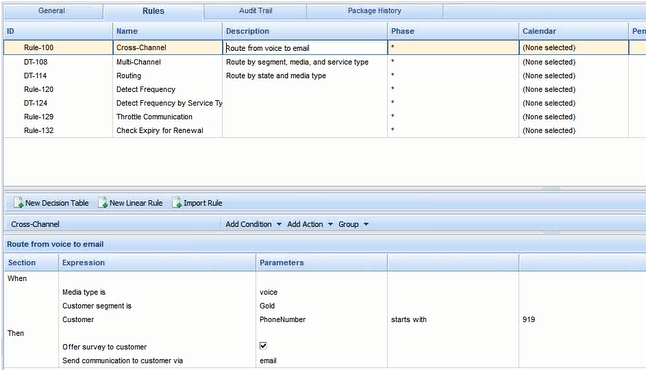Click the 'Offer survey to customer' expression
This screenshot has width=647, height=371.
click(x=104, y=347)
